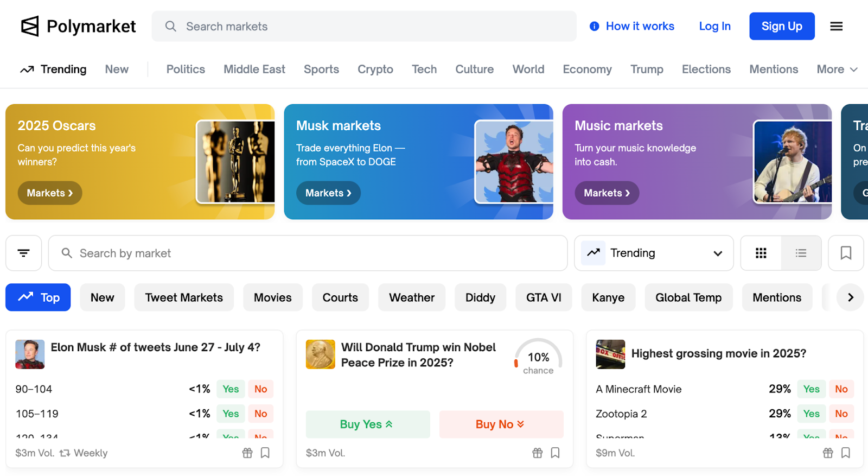Image resolution: width=868 pixels, height=476 pixels.
Task: Focus the Search markets field
Action: coord(363,26)
